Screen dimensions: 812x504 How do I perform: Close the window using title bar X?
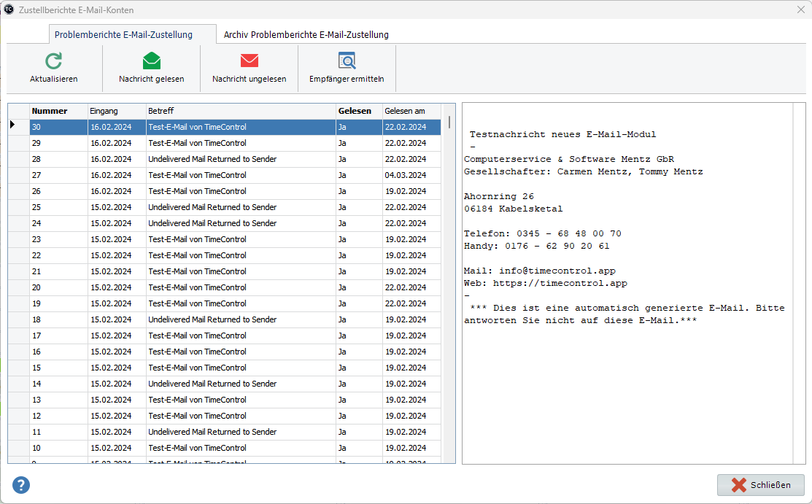800,9
